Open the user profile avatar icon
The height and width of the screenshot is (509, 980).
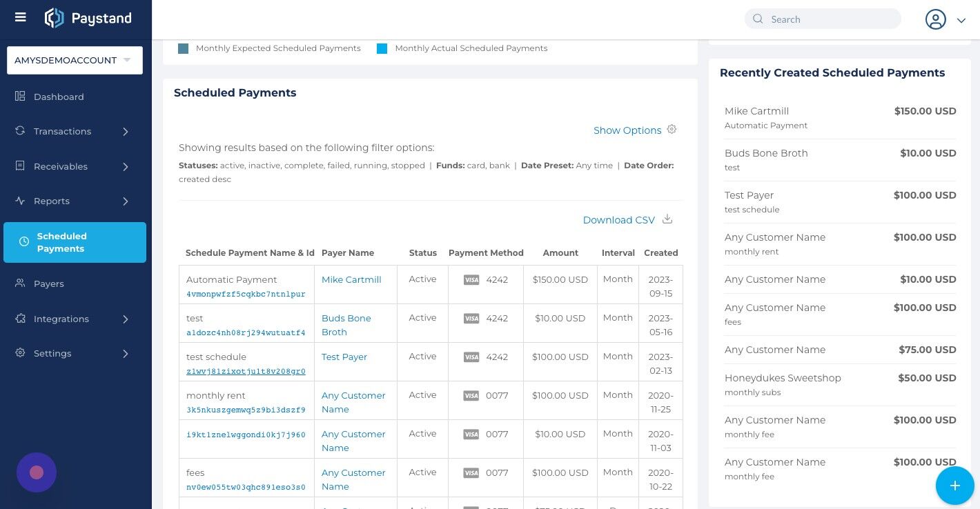point(935,19)
